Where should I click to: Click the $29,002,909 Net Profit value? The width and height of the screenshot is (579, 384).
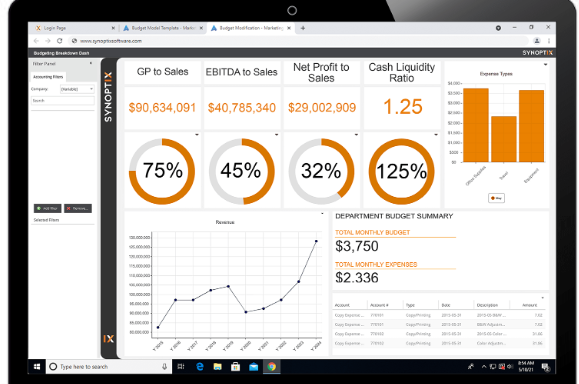pos(322,108)
